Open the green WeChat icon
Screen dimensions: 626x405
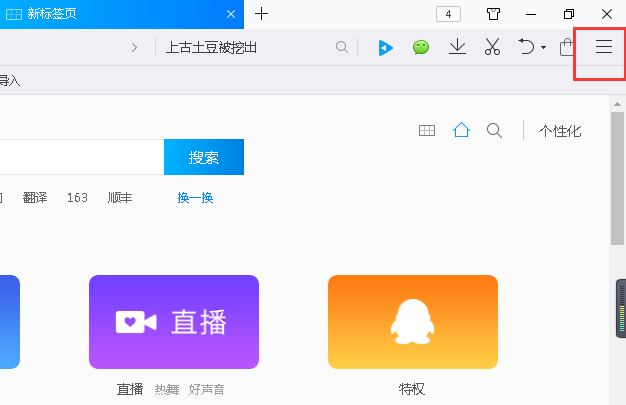[x=421, y=48]
